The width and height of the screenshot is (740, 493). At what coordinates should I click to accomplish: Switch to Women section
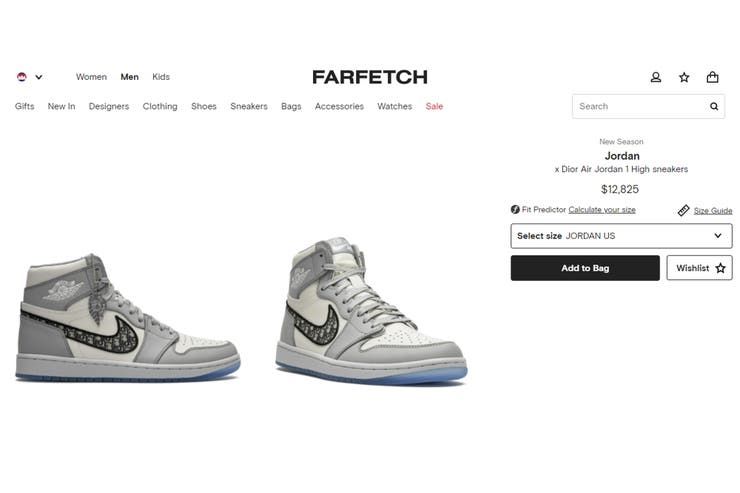91,77
